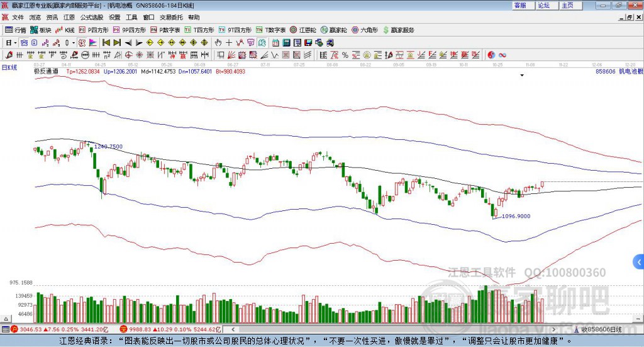Image resolution: width=644 pixels, height=347 pixels.
Task: Click the save floppy disk icon
Action: pos(308,43)
